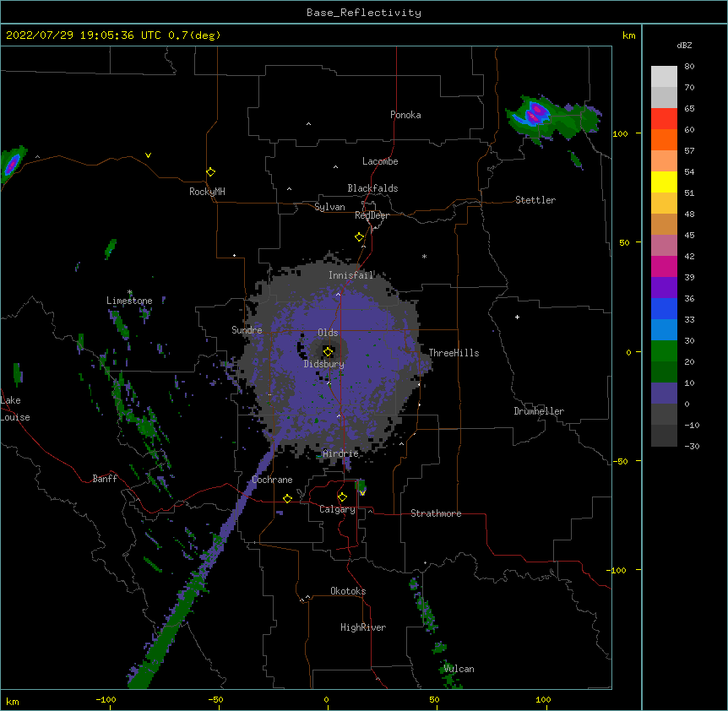Click the asterisk marker above Limestone
Screen dimensions: 728x711
click(x=130, y=292)
